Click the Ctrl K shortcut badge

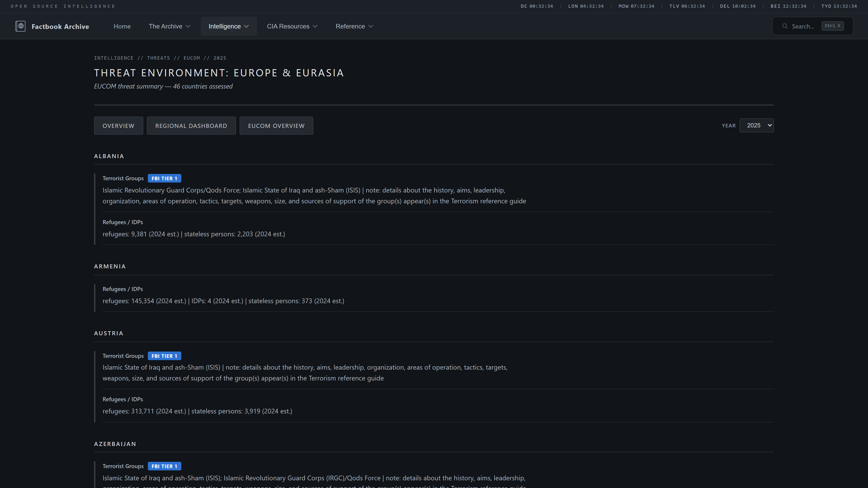click(832, 26)
